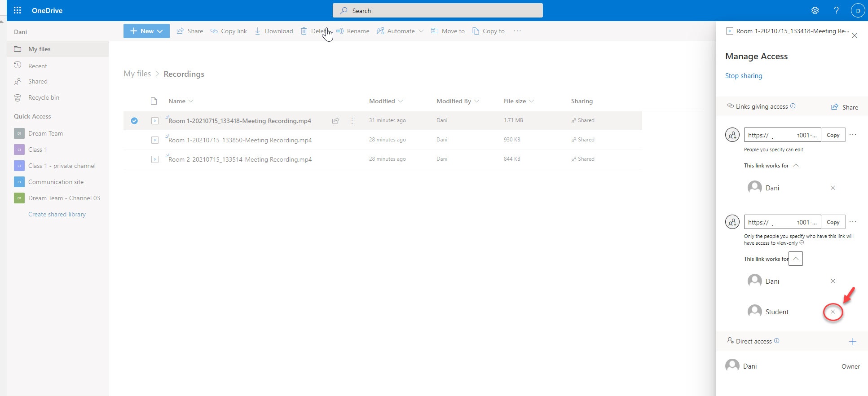868x396 pixels.
Task: Click the Share toolbar button
Action: (x=190, y=31)
